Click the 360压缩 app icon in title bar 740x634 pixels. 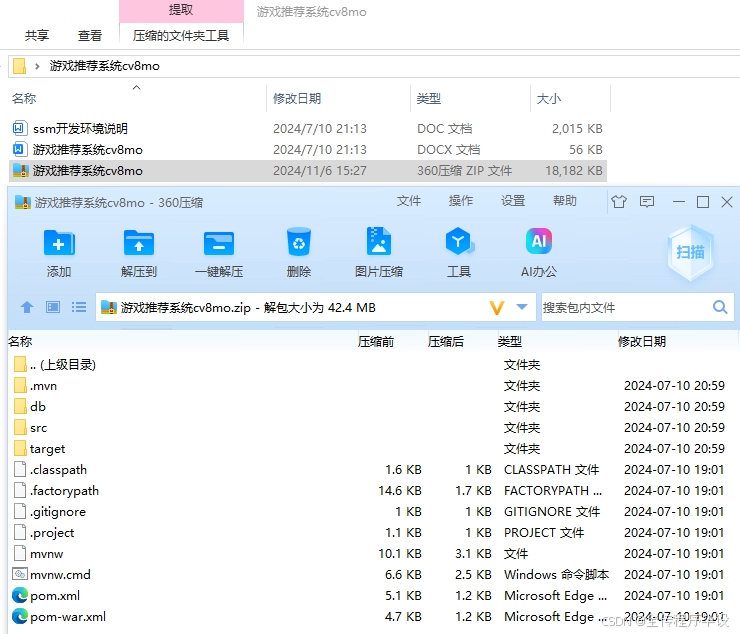(x=22, y=202)
